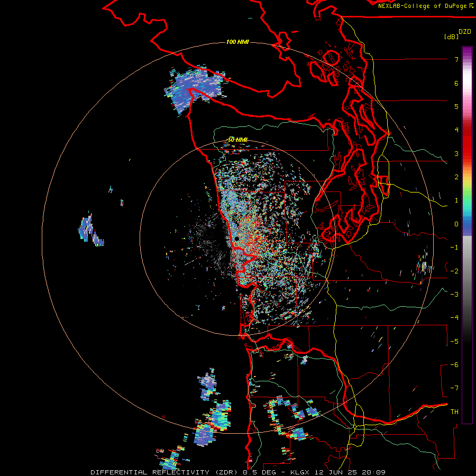Click the 20:09 time stamp in the caption
The image size is (476, 476).
[x=373, y=472]
